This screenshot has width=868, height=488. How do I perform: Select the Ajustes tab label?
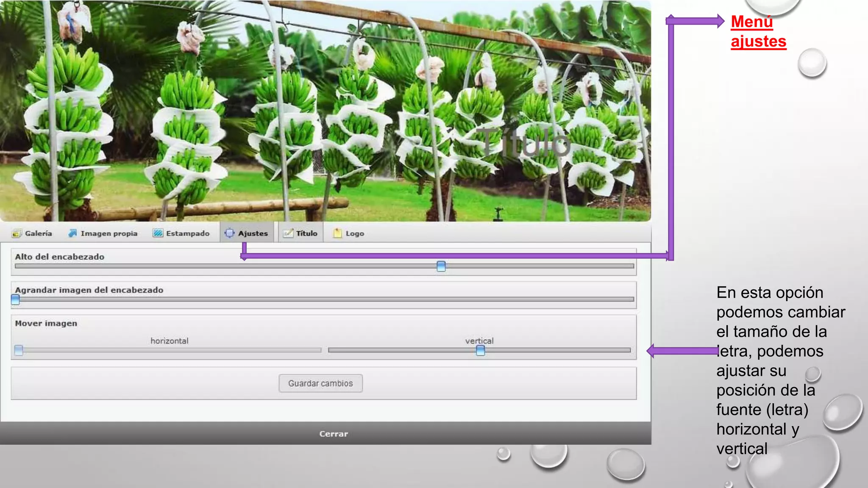(253, 233)
